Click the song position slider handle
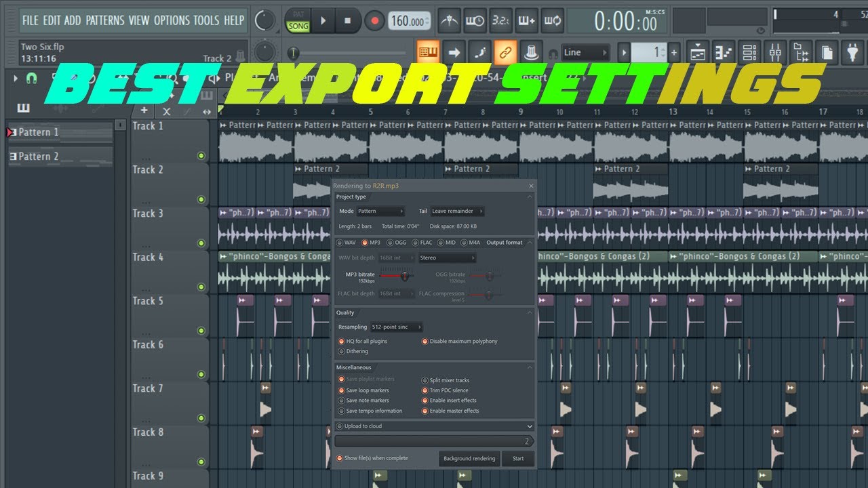The height and width of the screenshot is (488, 868). tap(294, 52)
